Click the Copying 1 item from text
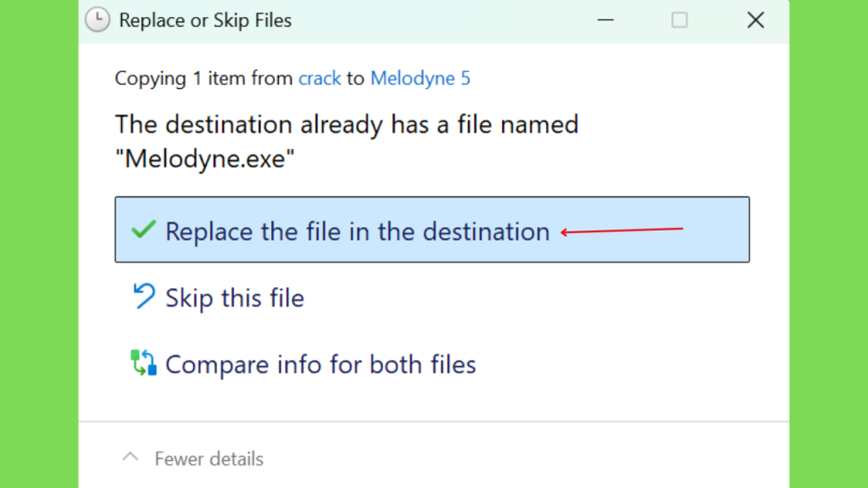This screenshot has height=488, width=868. pos(203,78)
